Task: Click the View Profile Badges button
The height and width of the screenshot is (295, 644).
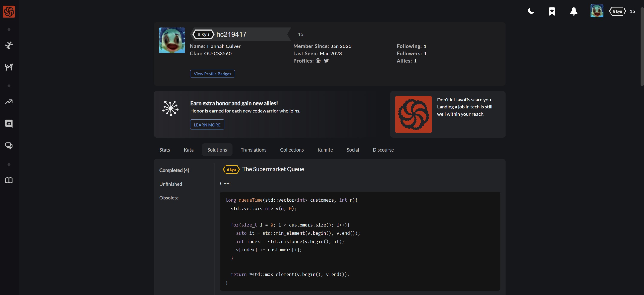Action: point(212,74)
